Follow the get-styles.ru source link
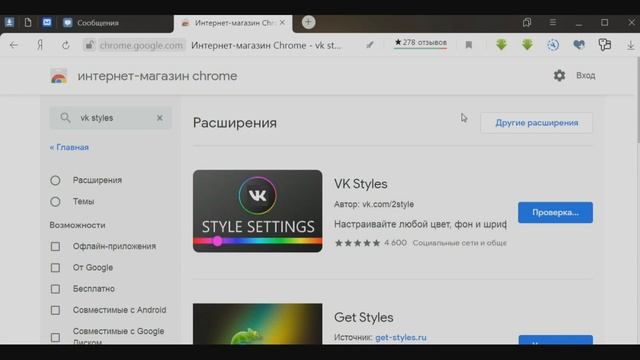Screen dimensions: 640x360 coord(401,338)
